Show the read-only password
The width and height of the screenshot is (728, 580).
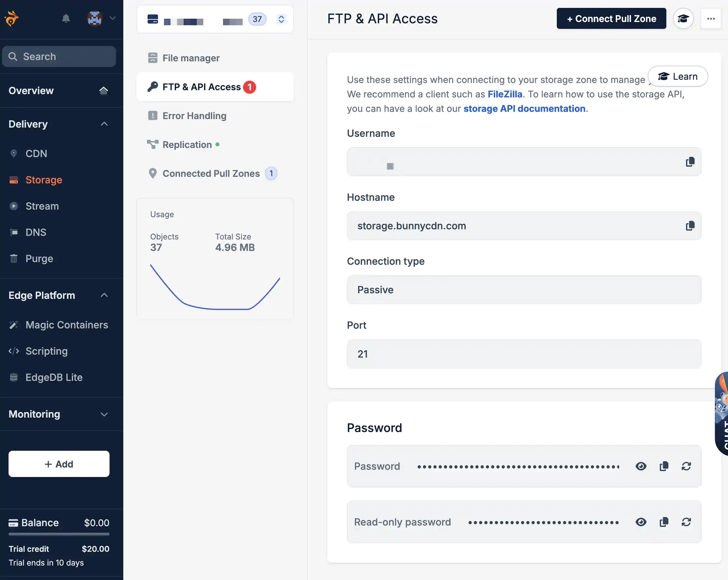[640, 522]
